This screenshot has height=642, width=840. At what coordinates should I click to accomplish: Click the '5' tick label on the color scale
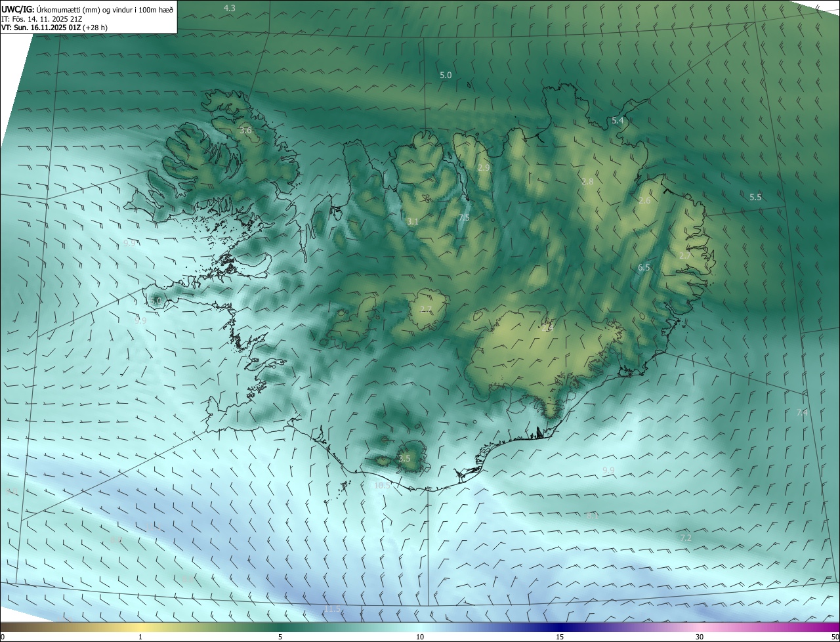pos(280,637)
